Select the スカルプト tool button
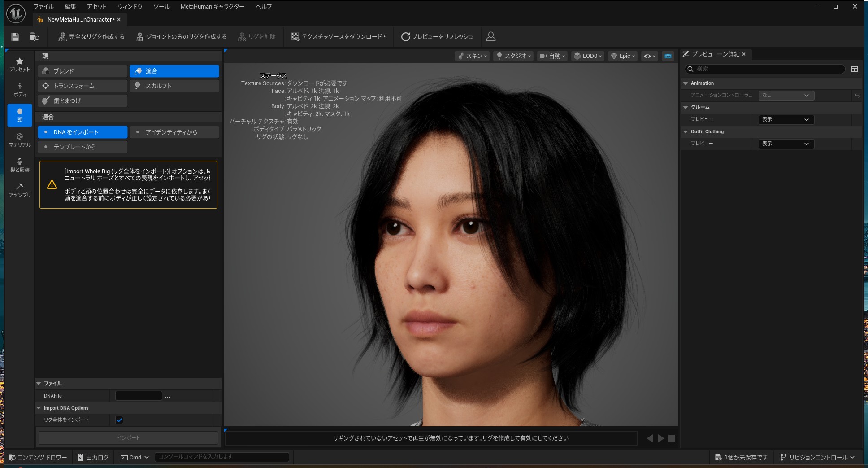 [174, 86]
